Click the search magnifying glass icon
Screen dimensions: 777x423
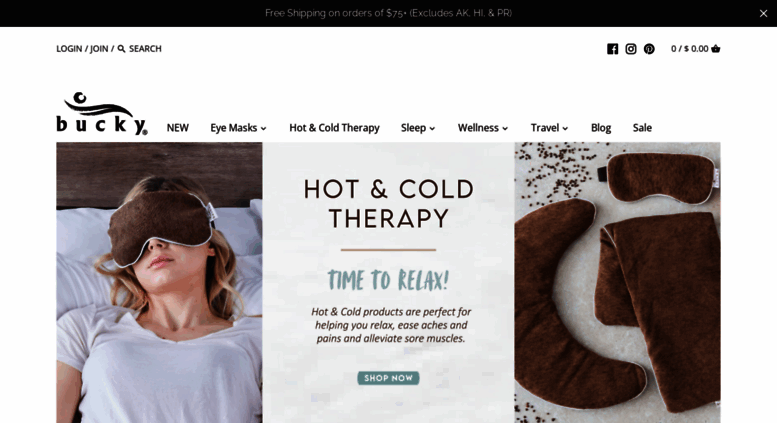tap(121, 49)
